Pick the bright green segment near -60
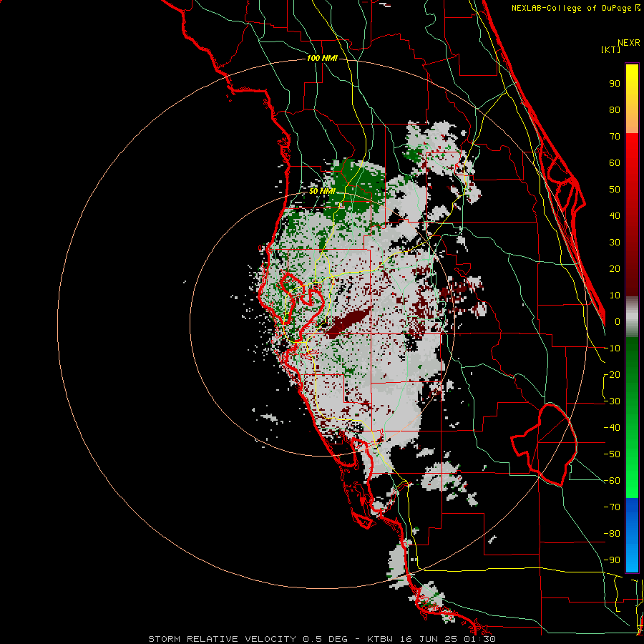644x644 pixels. pyautogui.click(x=632, y=484)
